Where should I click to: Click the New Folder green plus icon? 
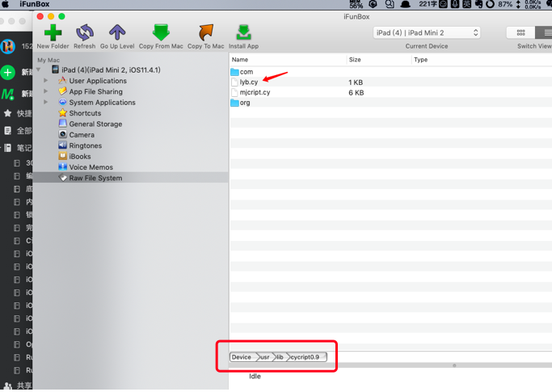tap(53, 33)
